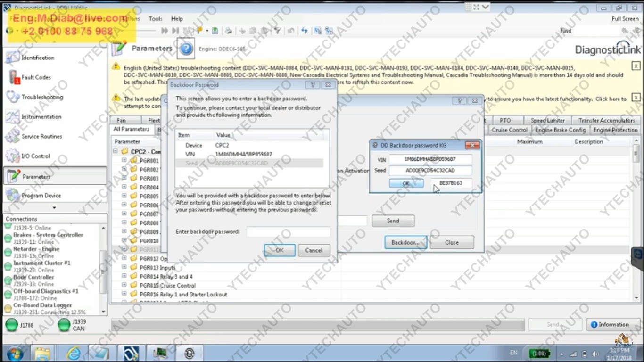Click OK in DD Backdoor password KG
The width and height of the screenshot is (644, 362).
tap(406, 183)
